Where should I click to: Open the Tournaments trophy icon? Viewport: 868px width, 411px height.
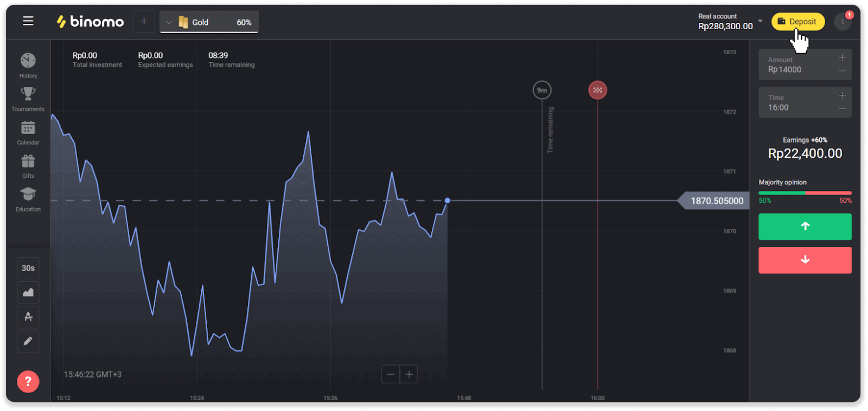28,94
